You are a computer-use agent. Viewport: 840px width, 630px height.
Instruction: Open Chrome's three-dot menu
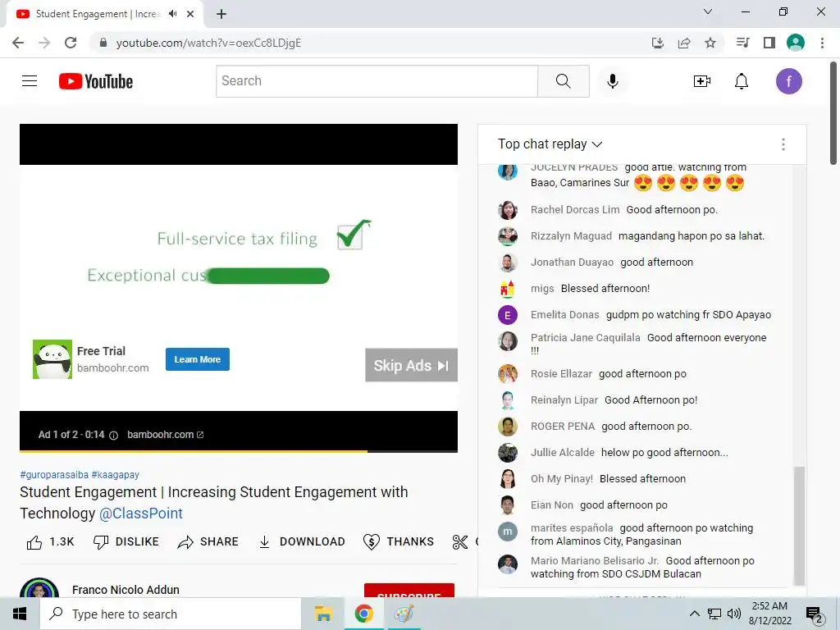822,43
